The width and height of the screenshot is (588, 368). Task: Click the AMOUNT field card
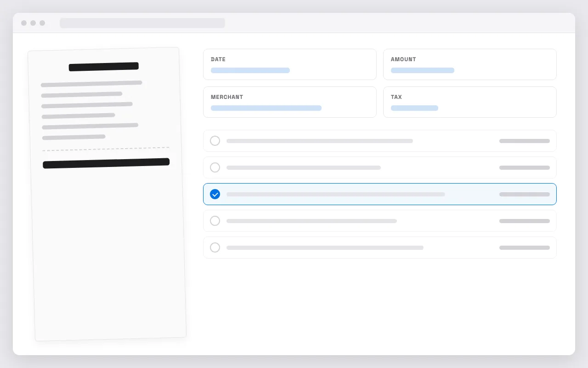point(470,64)
